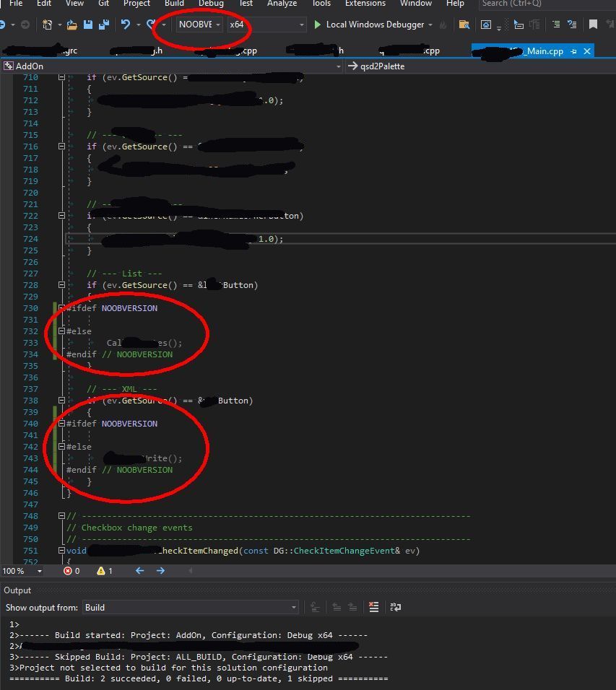Collapse the #else block at line 742

(x=61, y=446)
